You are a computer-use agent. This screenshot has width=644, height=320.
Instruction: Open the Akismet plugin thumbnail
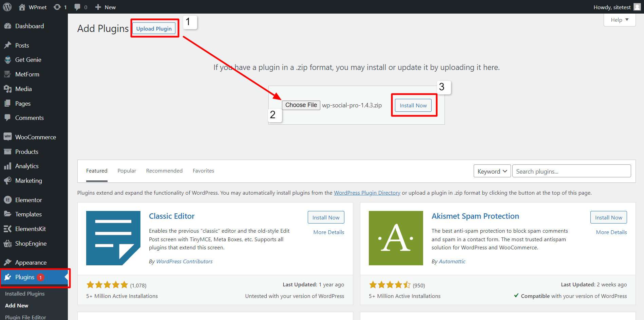pos(396,238)
